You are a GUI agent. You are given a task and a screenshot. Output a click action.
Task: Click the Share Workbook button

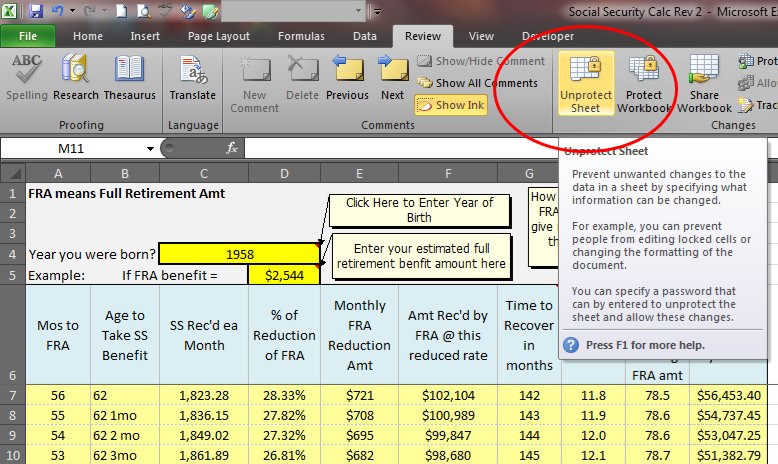(704, 83)
